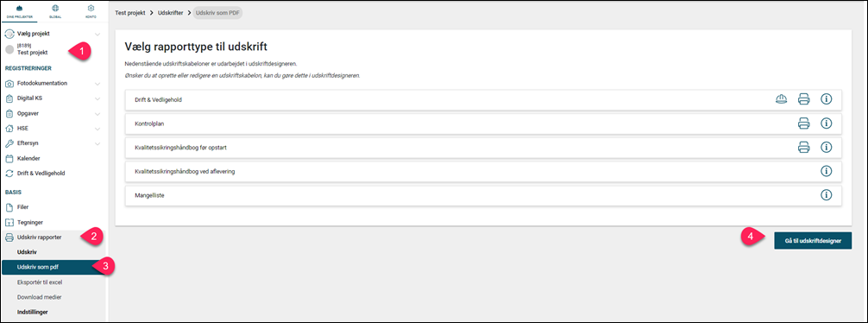
Task: Open info icon for Mangelliste
Action: pyautogui.click(x=827, y=195)
